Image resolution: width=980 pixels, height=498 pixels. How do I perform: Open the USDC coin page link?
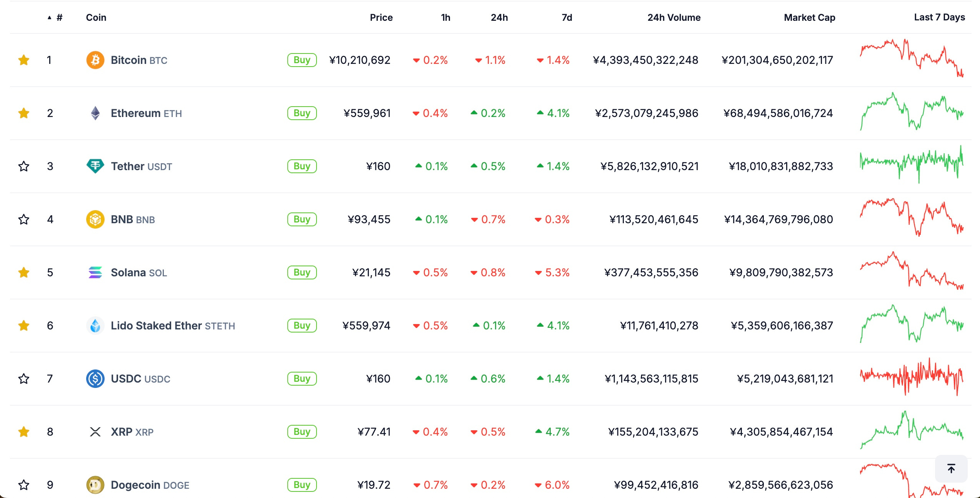(140, 379)
